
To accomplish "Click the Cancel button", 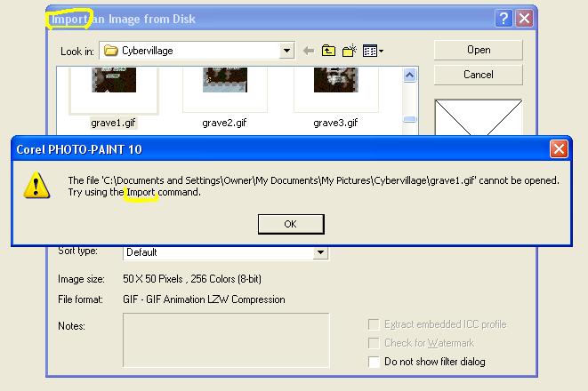I will [478, 75].
